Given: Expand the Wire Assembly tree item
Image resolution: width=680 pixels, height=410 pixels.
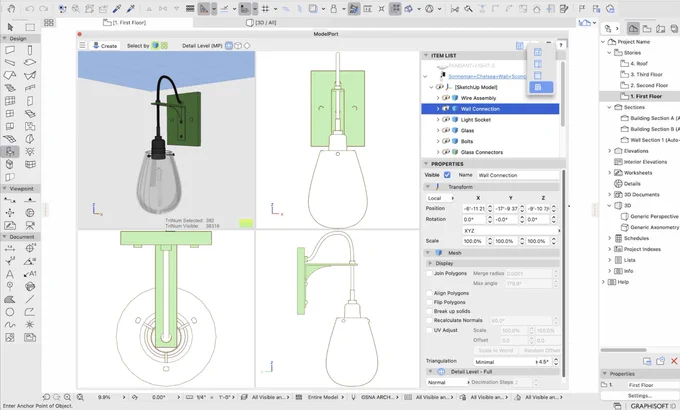Looking at the screenshot, I should coord(438,98).
